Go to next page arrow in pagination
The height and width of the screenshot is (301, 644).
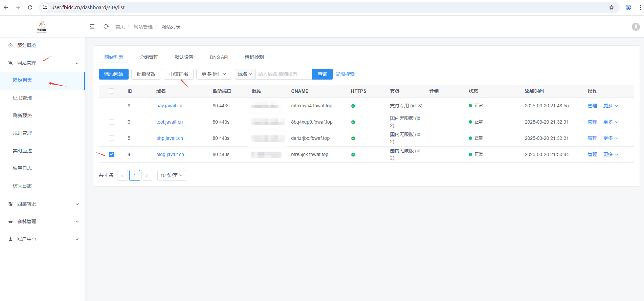coord(147,175)
